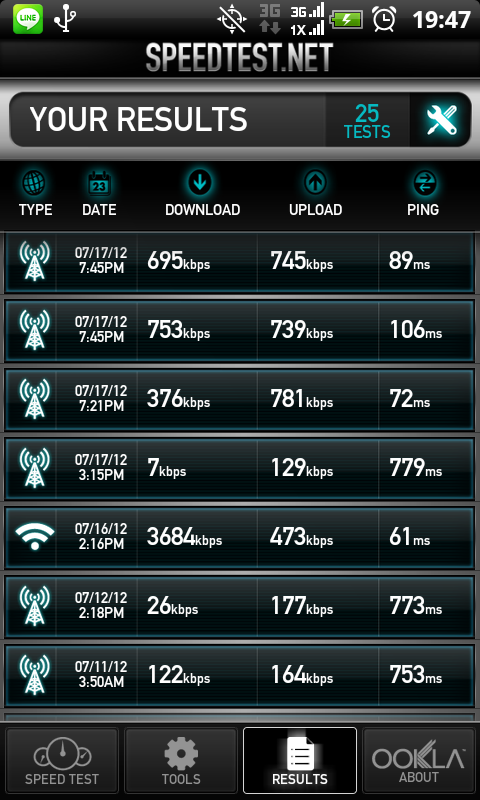
Task: Open the wrench and screwdriver tools icon
Action: coord(441,120)
